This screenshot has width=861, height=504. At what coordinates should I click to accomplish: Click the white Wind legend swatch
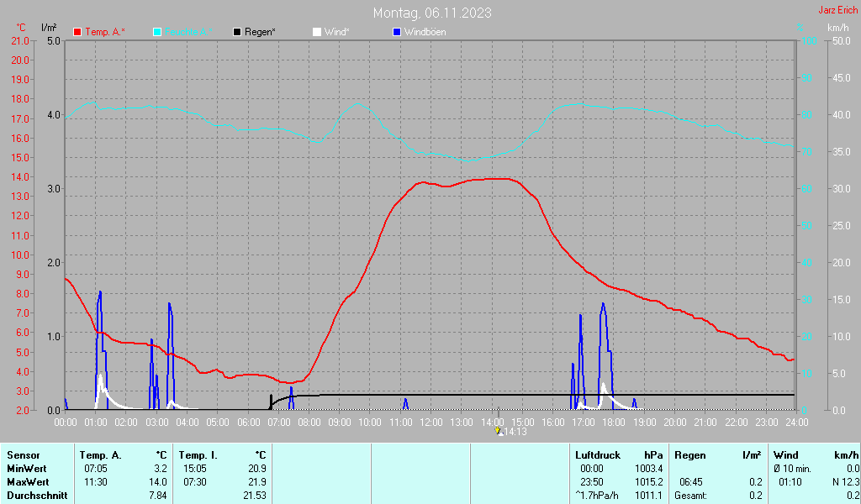coord(316,32)
